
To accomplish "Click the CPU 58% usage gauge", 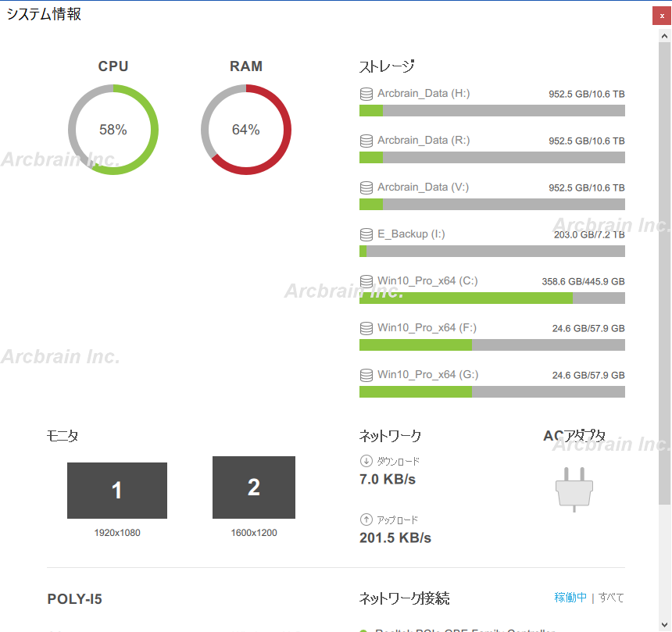I will coord(113,130).
